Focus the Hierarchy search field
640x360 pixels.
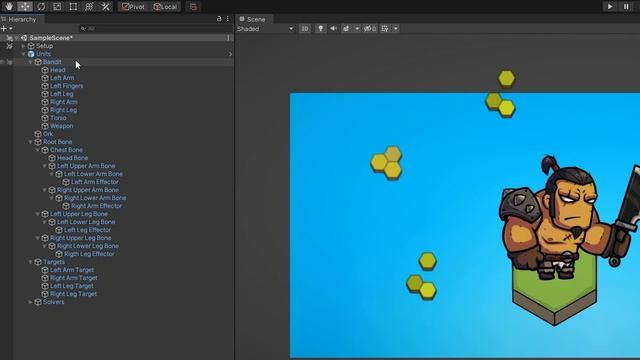[x=155, y=29]
